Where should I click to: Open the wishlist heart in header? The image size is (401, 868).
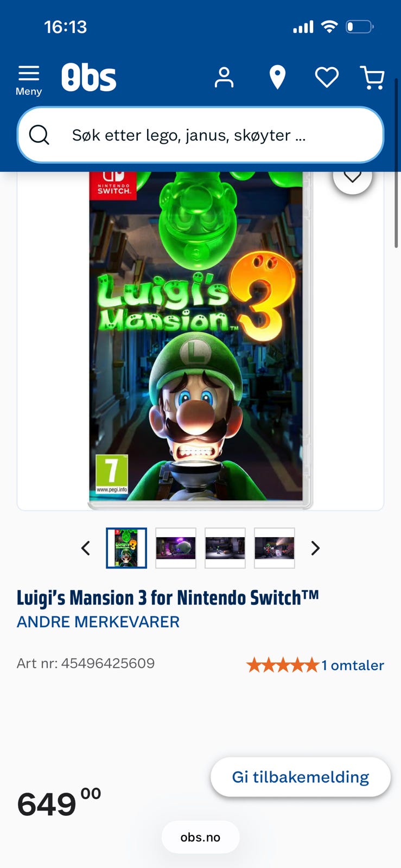(x=327, y=78)
